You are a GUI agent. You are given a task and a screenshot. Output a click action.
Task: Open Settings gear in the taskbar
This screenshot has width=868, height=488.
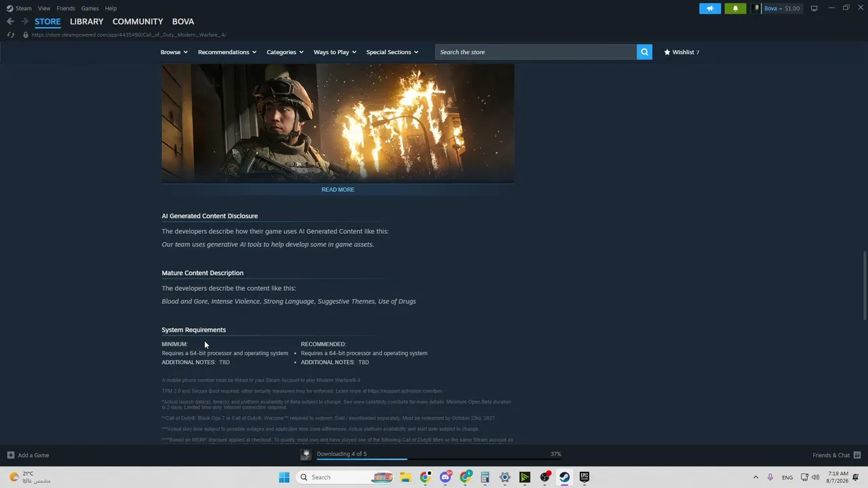(x=505, y=477)
